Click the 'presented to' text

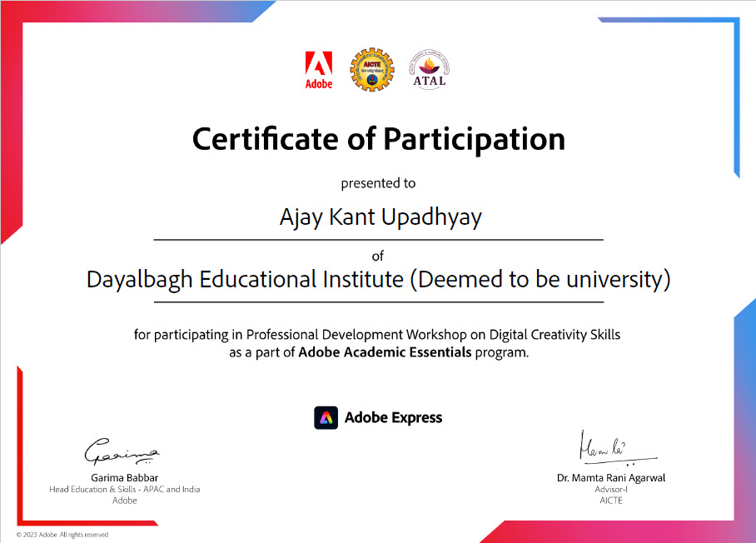coord(378,183)
